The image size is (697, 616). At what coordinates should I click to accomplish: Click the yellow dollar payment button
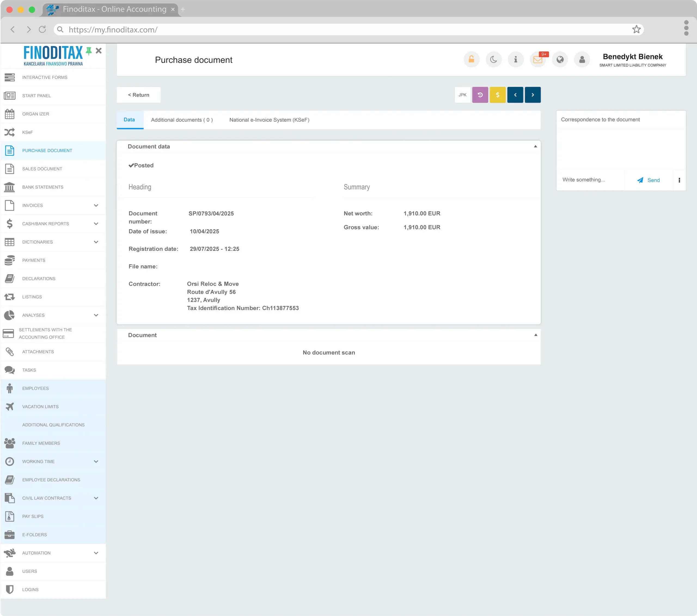[497, 95]
